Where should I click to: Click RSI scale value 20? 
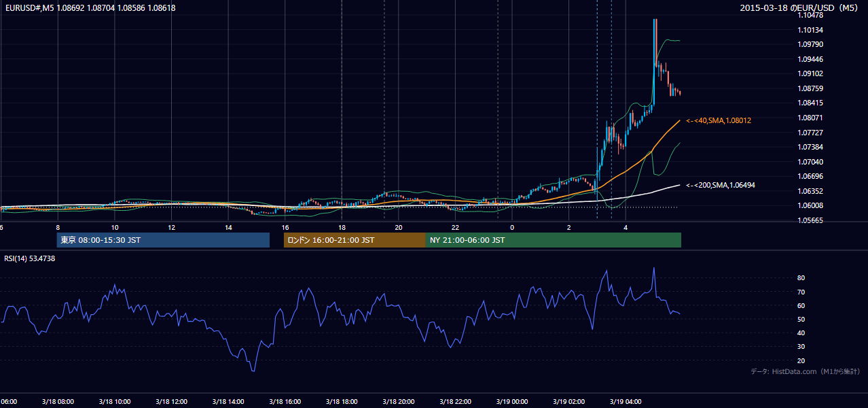[801, 360]
